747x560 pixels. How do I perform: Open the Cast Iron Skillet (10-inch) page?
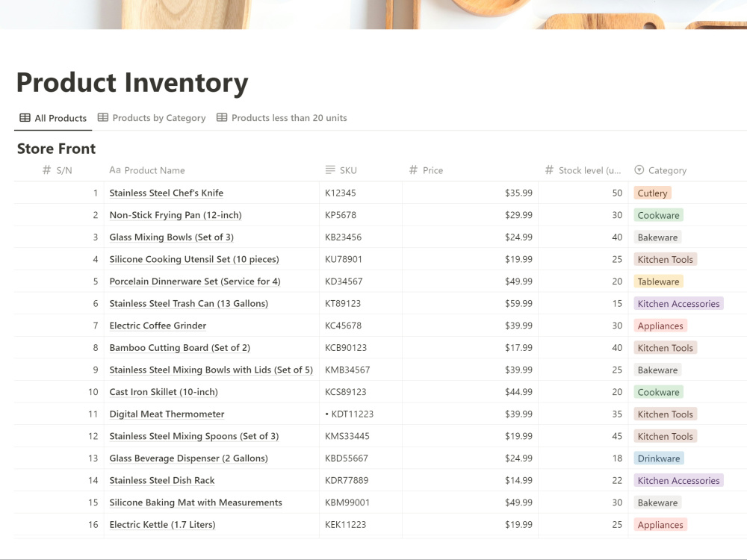pyautogui.click(x=164, y=391)
